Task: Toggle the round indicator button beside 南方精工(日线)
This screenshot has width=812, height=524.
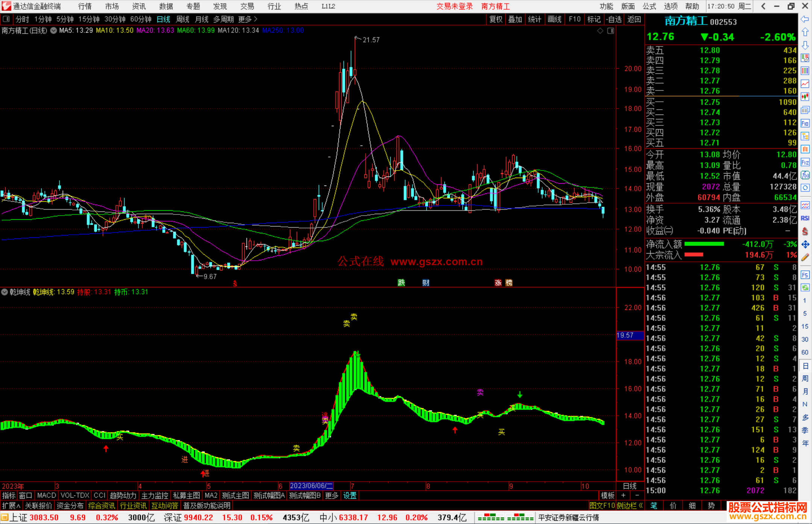Action: (x=53, y=31)
